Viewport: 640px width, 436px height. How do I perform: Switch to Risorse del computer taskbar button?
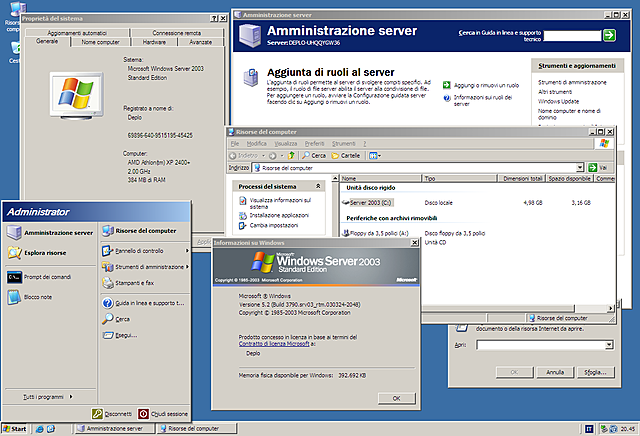click(197, 429)
